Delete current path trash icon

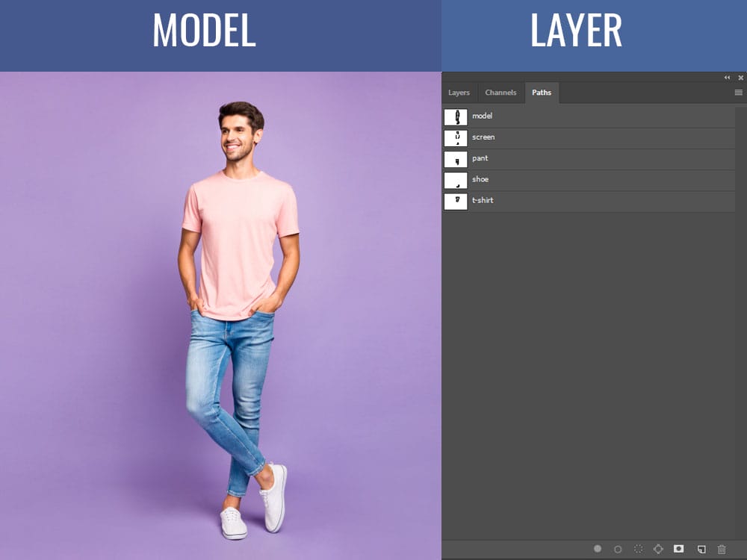pyautogui.click(x=722, y=549)
